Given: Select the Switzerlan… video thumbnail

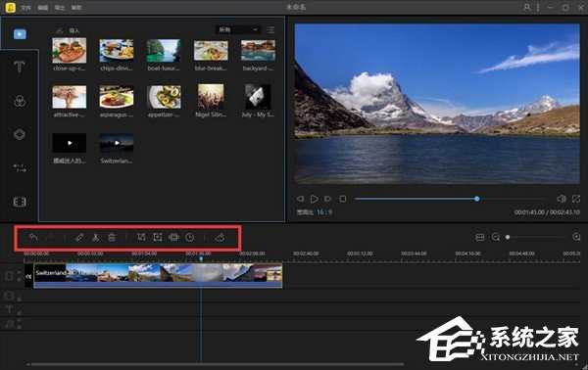Looking at the screenshot, I should click(x=117, y=143).
